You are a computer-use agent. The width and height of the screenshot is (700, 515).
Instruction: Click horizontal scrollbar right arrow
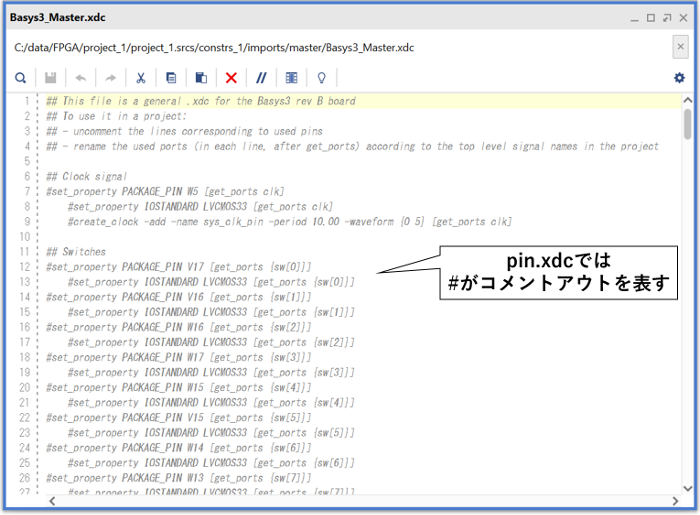point(675,501)
